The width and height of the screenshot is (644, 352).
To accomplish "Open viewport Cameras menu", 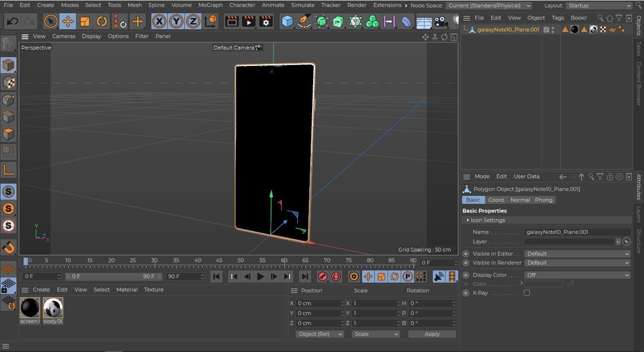I will (x=64, y=36).
